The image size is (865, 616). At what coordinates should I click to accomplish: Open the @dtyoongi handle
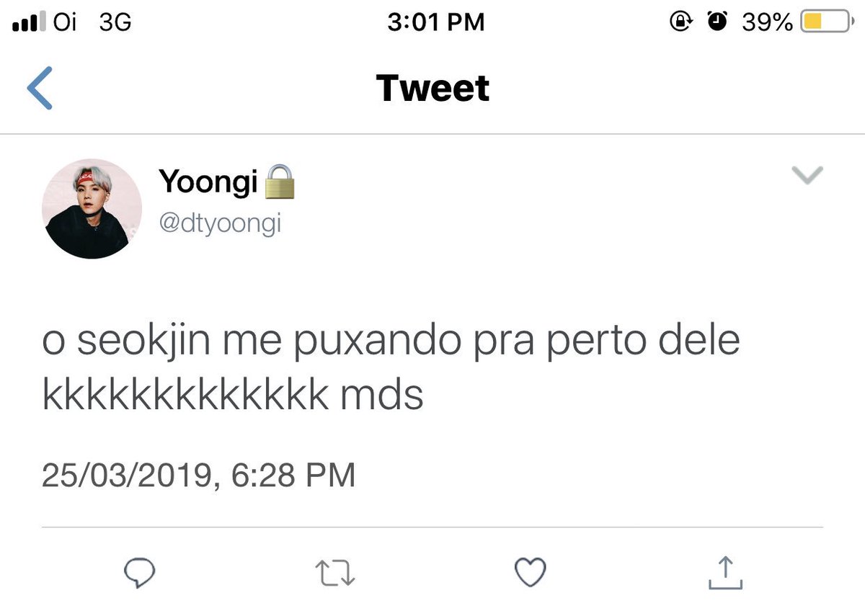tap(220, 223)
